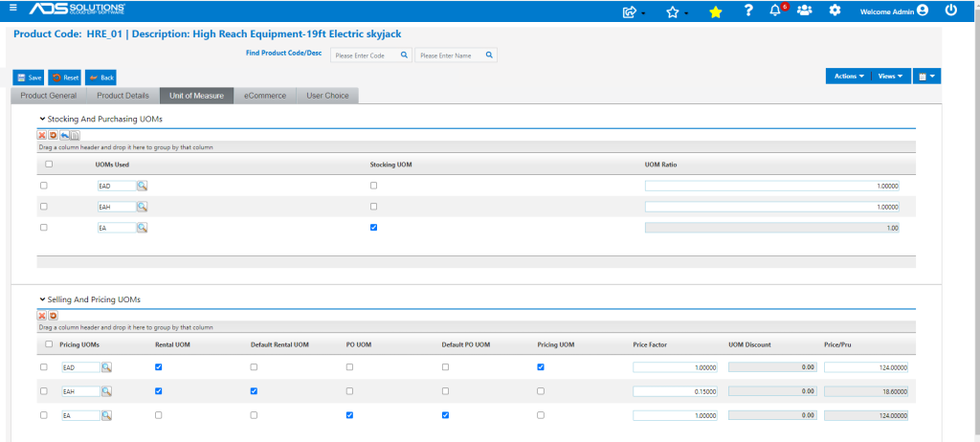Screen dimensions: 980x442
Task: Open lookup magnifier beside EA in UOMs Used
Action: pos(143,229)
